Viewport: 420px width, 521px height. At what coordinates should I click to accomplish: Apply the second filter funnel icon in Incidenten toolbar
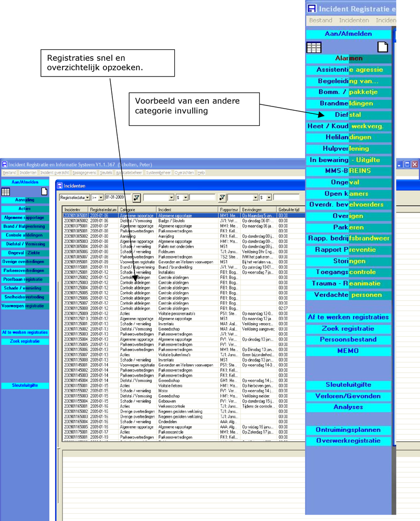pyautogui.click(x=222, y=198)
